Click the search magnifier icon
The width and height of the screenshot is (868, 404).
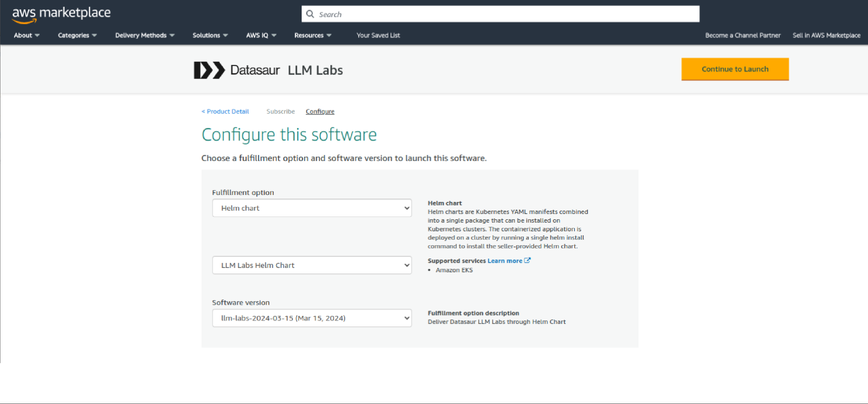310,14
